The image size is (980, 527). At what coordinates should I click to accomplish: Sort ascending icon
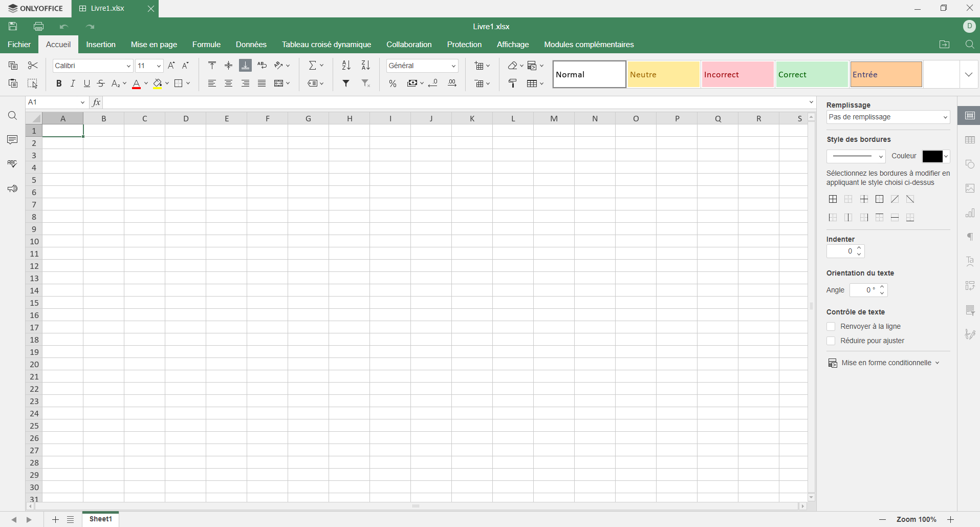point(346,66)
